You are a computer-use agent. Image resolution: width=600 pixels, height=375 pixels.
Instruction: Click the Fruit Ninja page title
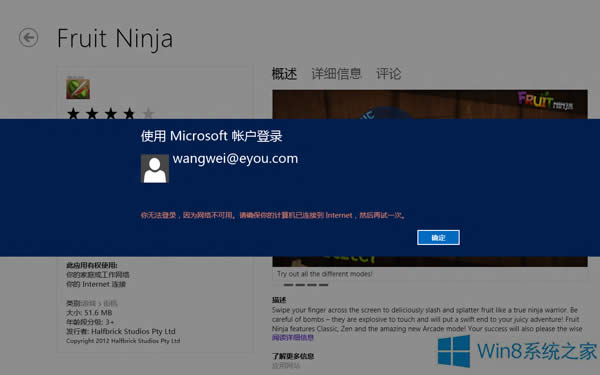115,39
